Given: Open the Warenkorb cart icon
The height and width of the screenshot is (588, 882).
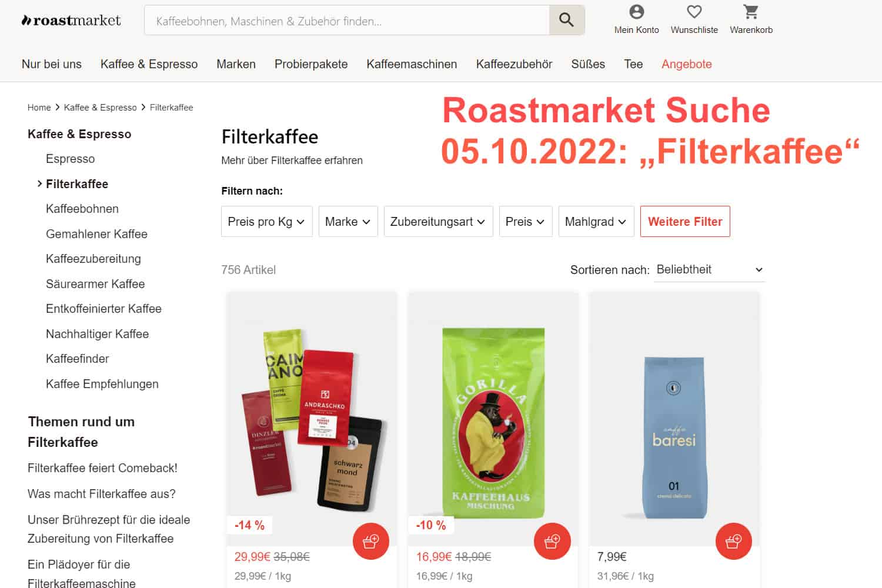Looking at the screenshot, I should (x=751, y=12).
